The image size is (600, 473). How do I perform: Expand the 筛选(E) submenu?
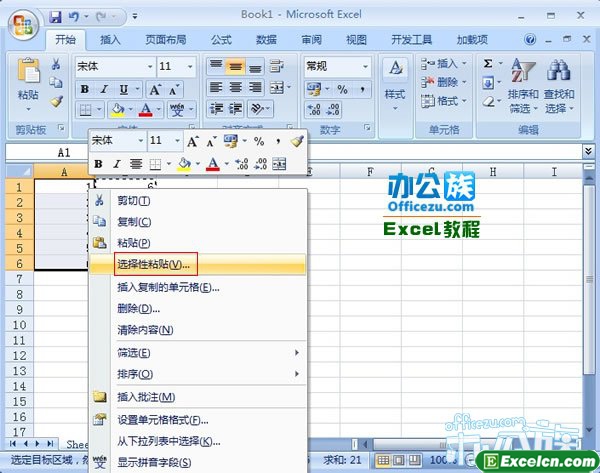[197, 353]
